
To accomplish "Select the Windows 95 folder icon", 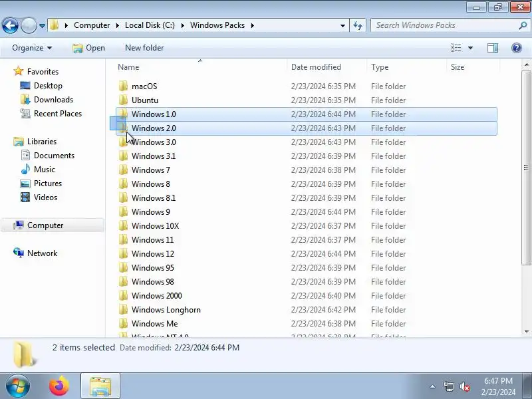I will click(x=123, y=268).
